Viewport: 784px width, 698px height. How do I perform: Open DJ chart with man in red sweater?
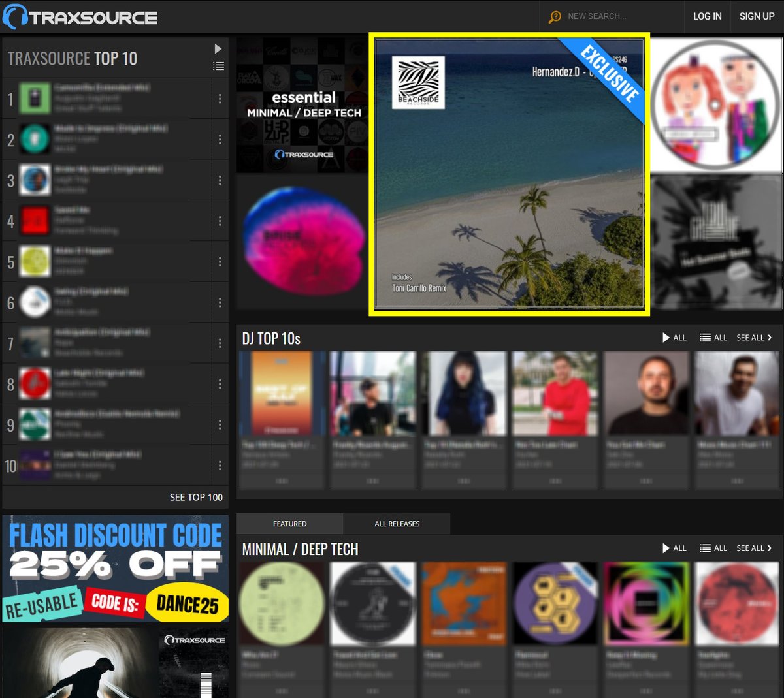pyautogui.click(x=555, y=393)
